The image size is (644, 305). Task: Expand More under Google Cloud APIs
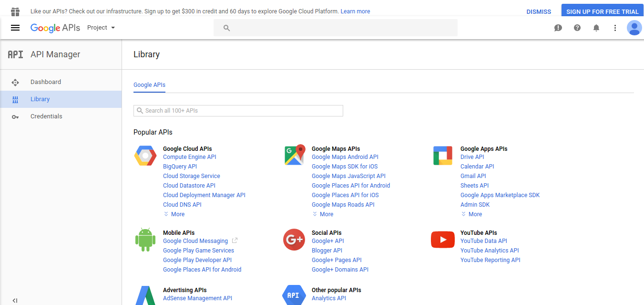point(174,214)
